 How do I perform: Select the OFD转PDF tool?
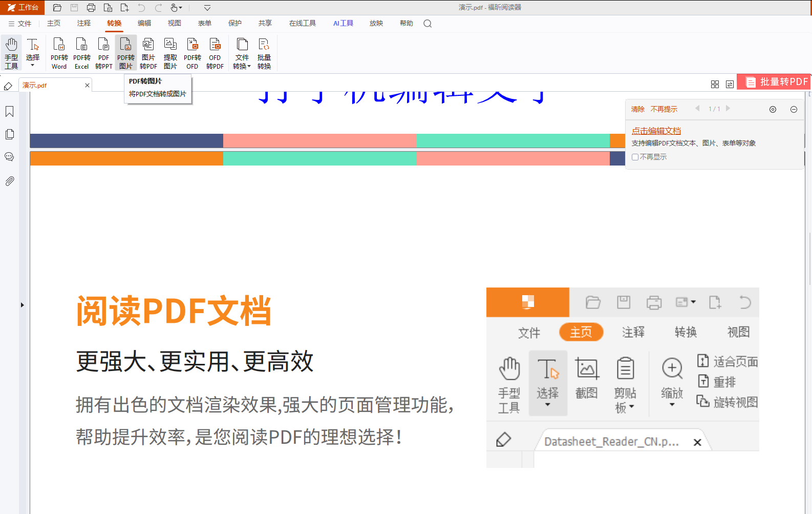[x=215, y=53]
